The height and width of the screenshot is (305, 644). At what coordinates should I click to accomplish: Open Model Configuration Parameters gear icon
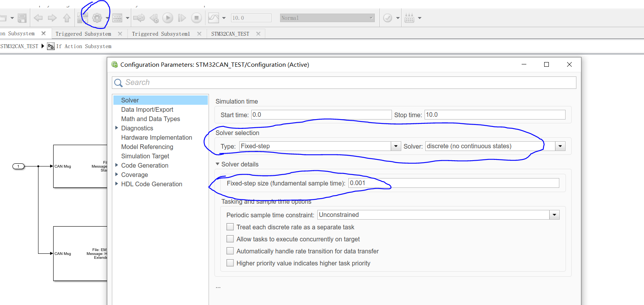(x=97, y=18)
